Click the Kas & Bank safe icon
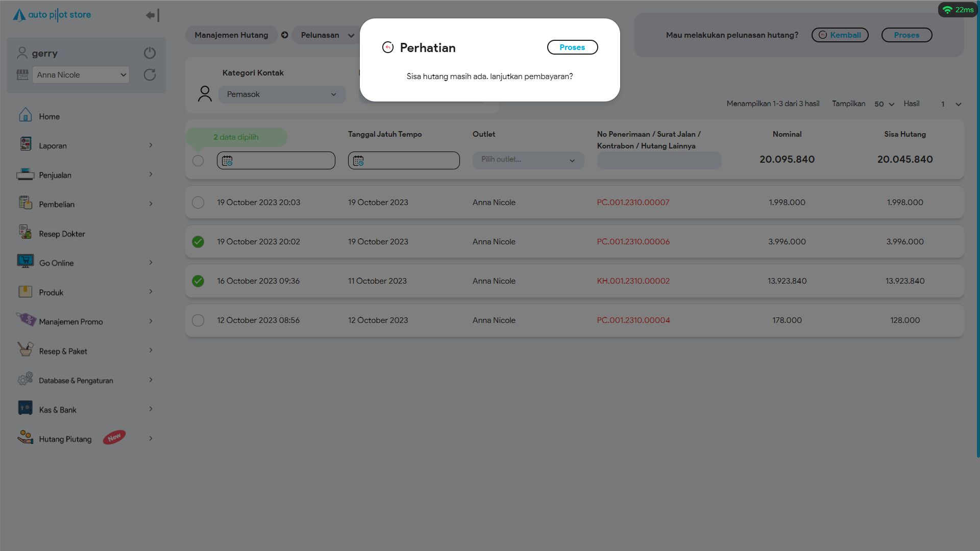Screen dimensions: 980x551 [25, 409]
